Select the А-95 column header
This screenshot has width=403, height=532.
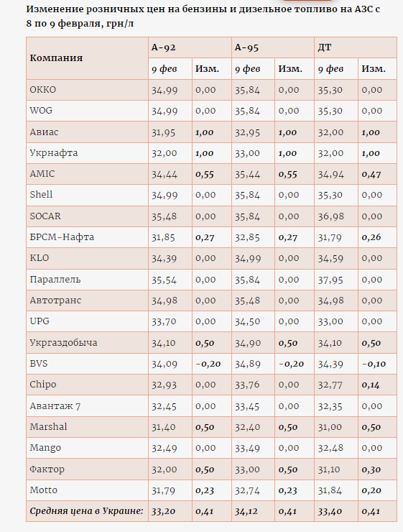(246, 47)
